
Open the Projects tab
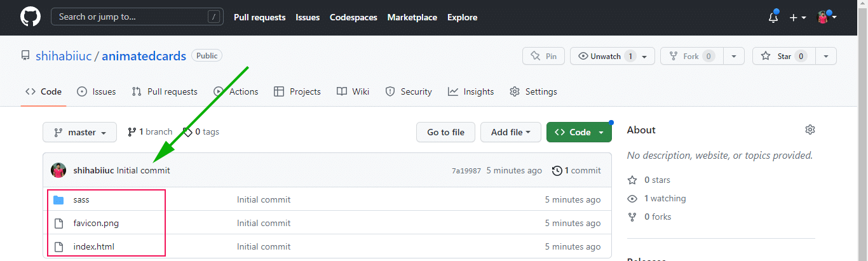297,91
